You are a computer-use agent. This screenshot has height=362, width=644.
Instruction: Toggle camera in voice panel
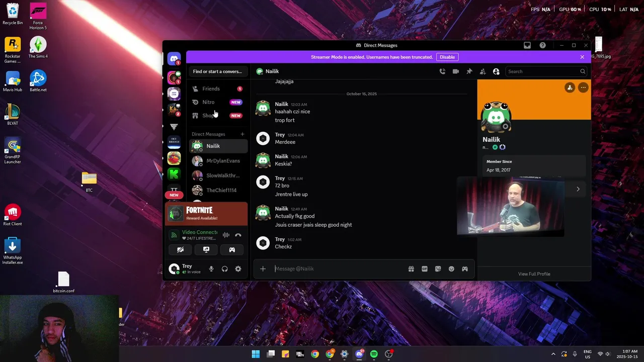(x=180, y=249)
